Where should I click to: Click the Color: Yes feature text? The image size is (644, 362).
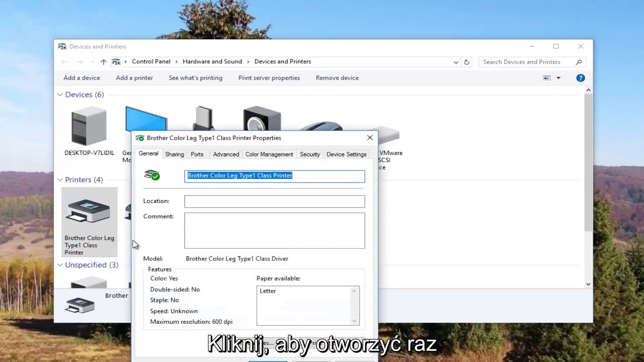click(x=164, y=279)
